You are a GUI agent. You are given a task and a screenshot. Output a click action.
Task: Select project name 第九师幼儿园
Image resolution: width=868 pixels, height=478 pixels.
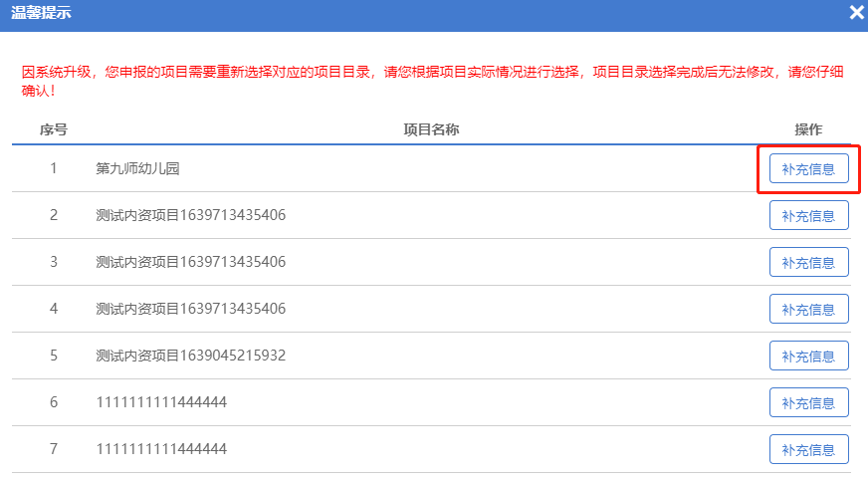click(x=137, y=168)
